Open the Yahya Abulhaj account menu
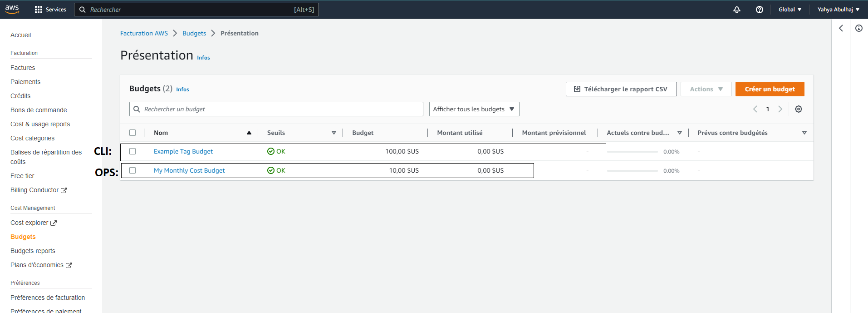868x313 pixels. tap(839, 10)
